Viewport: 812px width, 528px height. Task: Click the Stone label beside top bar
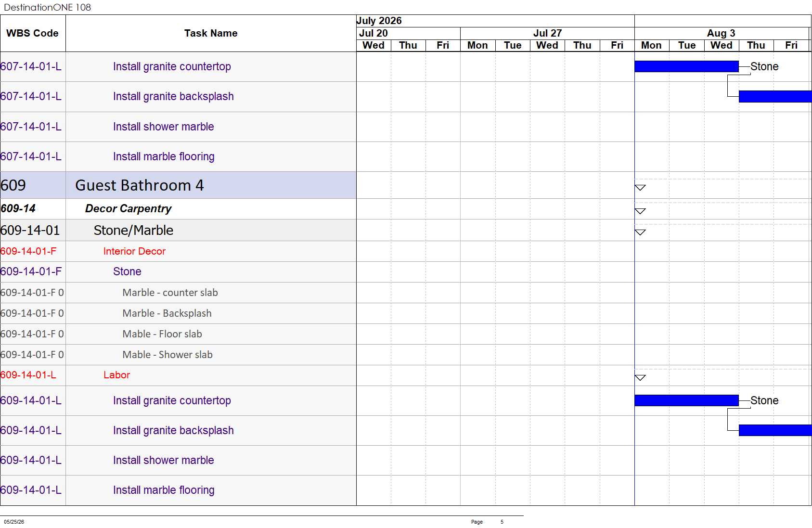764,66
